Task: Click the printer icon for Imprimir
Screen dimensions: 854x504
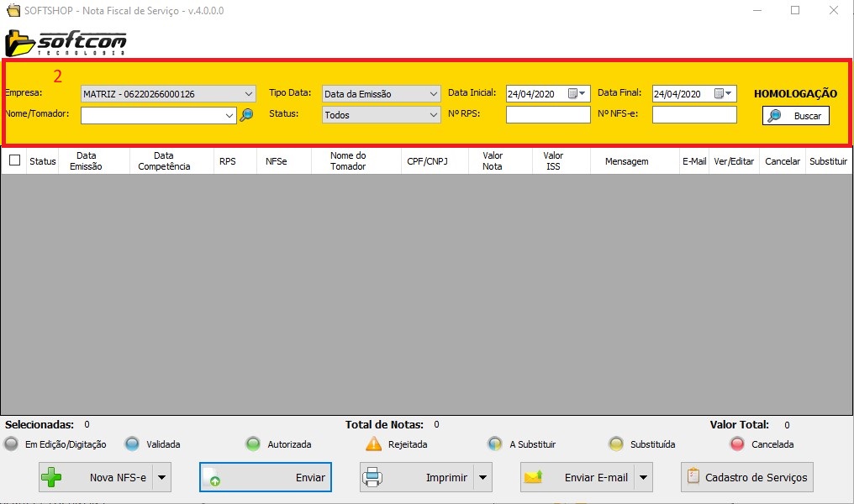Action: tap(372, 477)
